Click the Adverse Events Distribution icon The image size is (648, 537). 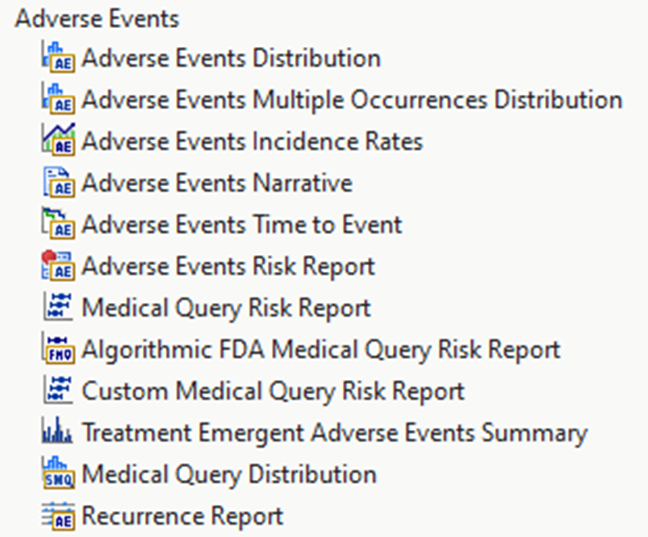pyautogui.click(x=58, y=58)
